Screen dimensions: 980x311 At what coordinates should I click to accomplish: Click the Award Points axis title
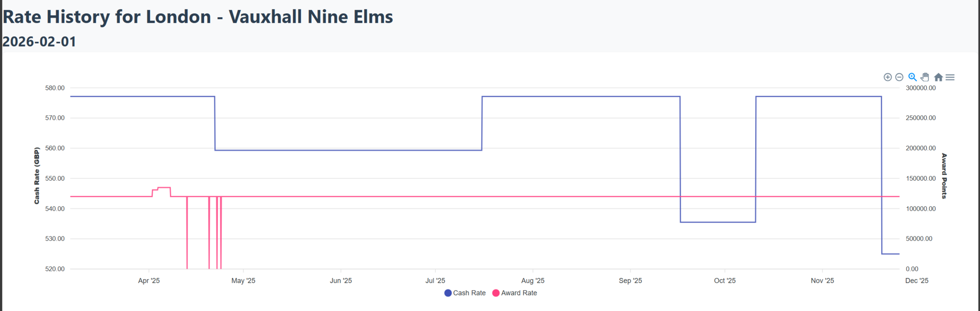(944, 176)
